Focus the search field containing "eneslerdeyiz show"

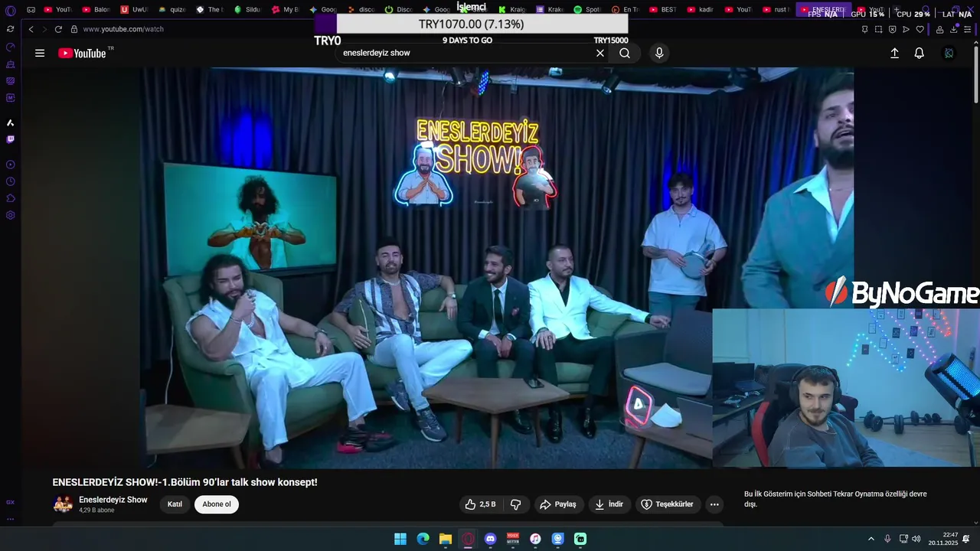tap(464, 53)
